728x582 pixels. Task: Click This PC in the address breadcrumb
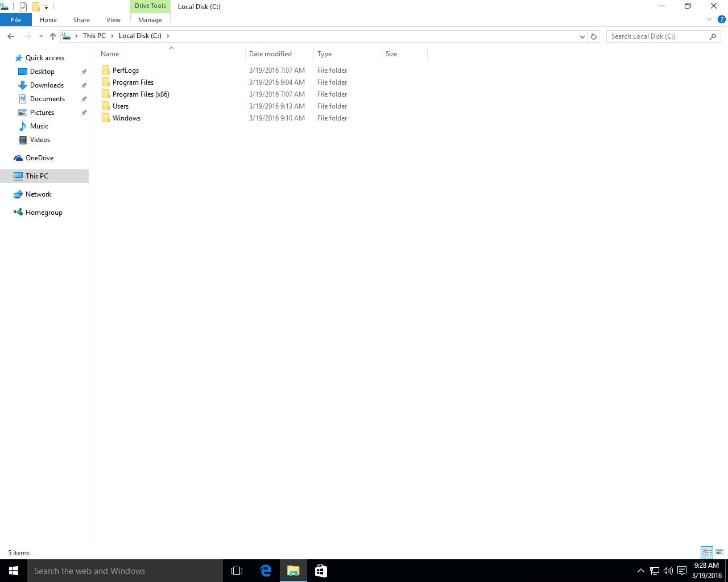point(94,36)
